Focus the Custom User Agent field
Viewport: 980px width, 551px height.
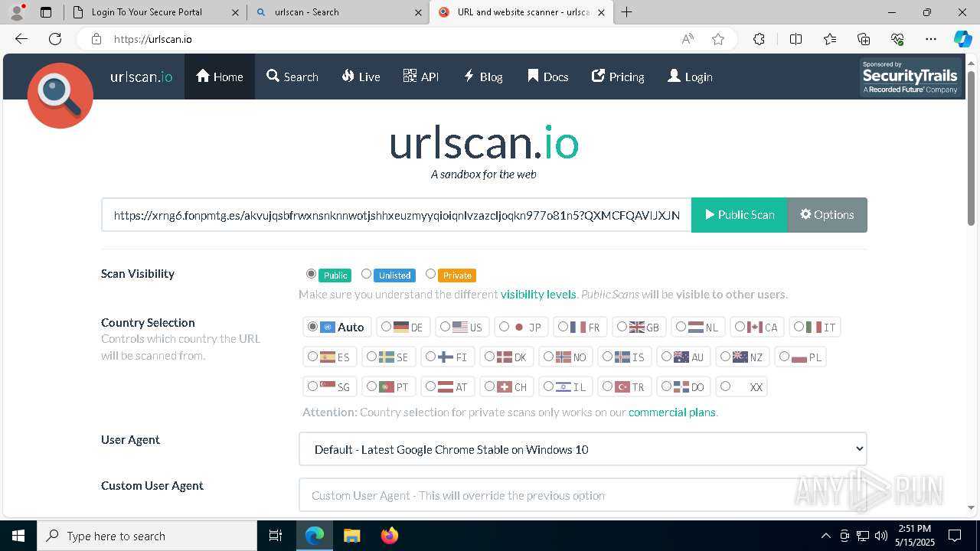[x=583, y=495]
